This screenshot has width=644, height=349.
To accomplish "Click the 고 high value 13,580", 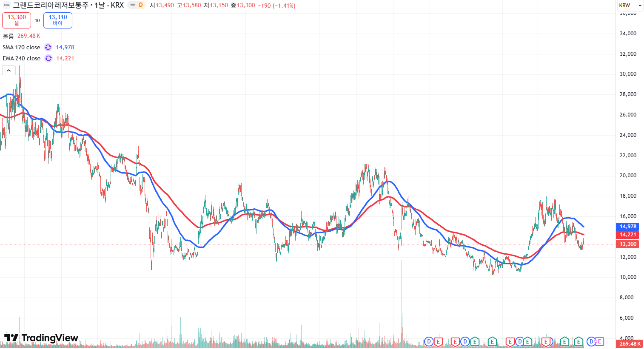I will coord(192,6).
